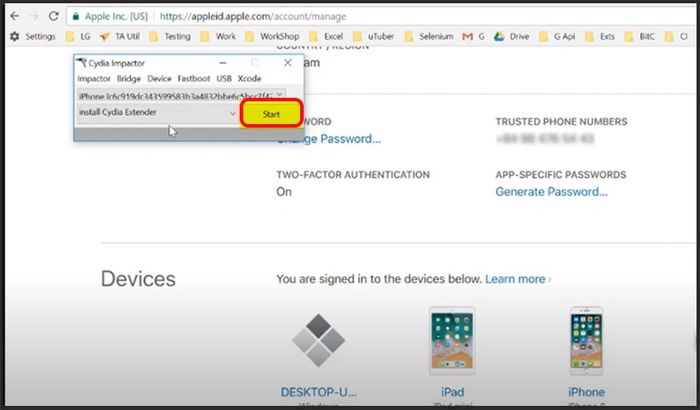This screenshot has height=410, width=700.
Task: Click the Generate Password link
Action: tap(551, 192)
